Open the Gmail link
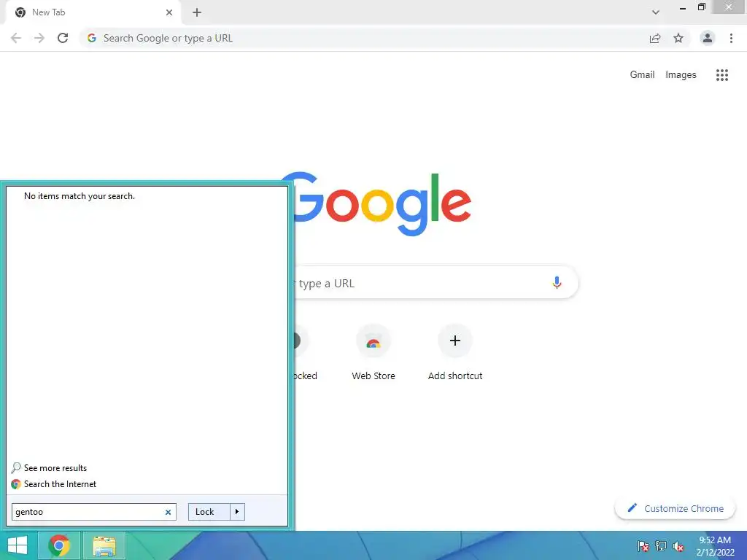 (642, 75)
